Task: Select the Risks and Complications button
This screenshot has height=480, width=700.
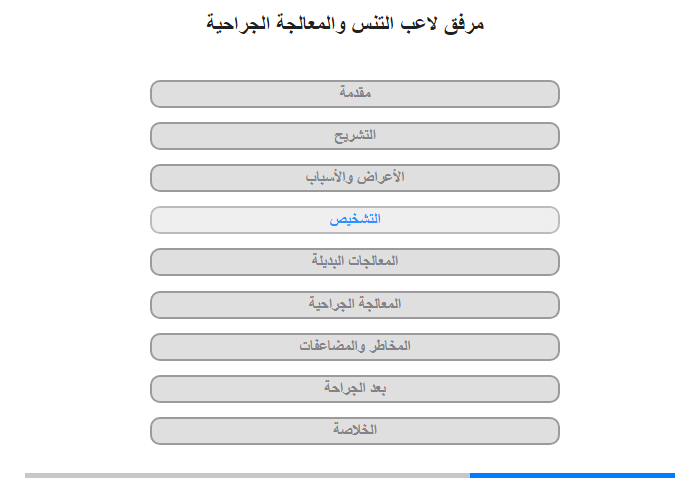Action: 355,346
